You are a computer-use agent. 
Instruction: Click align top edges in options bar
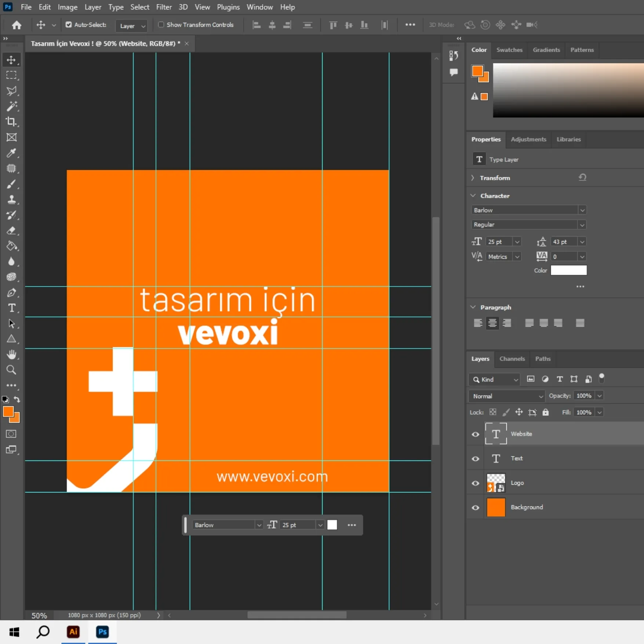point(332,25)
